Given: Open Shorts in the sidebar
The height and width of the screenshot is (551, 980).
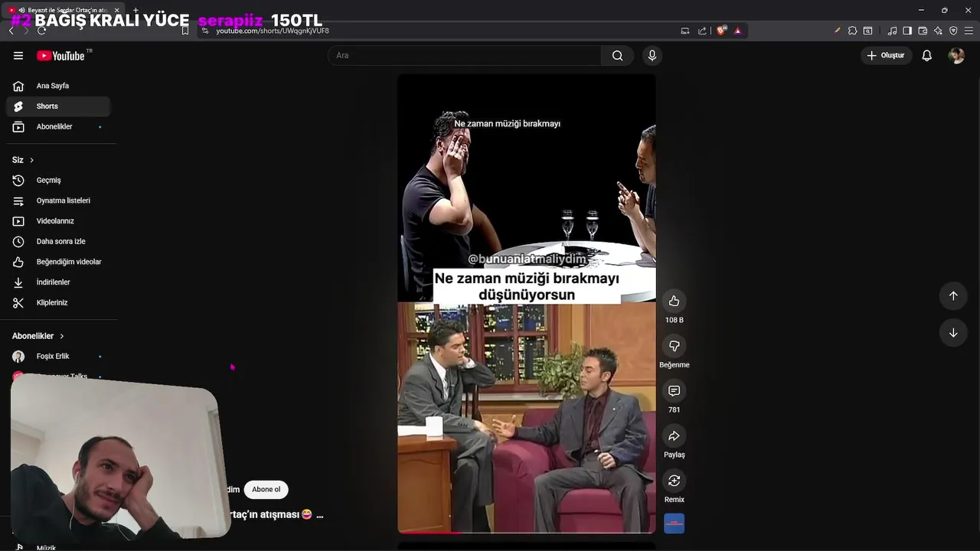Looking at the screenshot, I should [x=58, y=106].
